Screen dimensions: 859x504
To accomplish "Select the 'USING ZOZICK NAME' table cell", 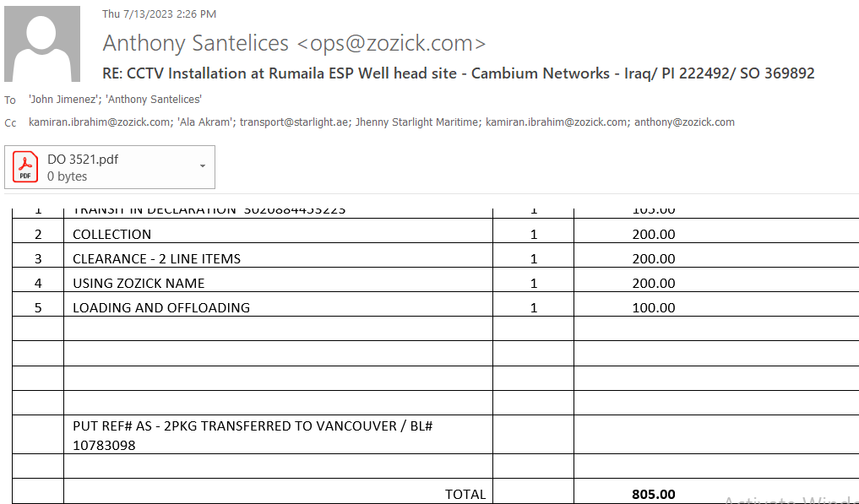I will 139,283.
